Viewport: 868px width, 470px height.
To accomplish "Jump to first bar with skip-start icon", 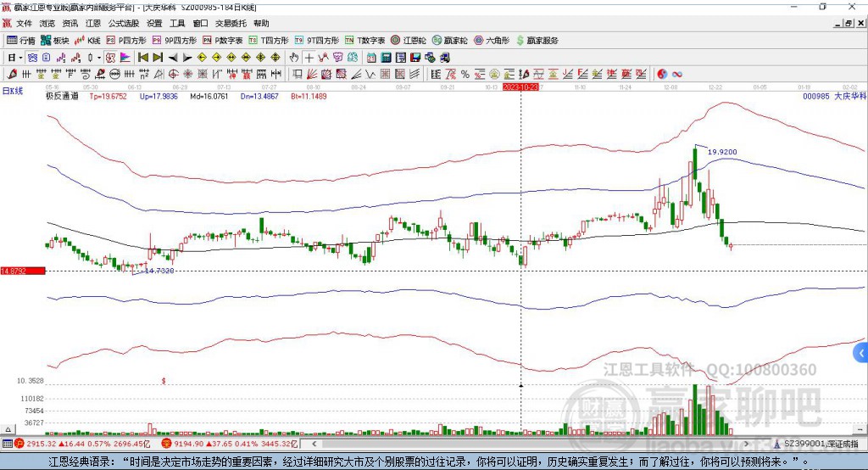I will pyautogui.click(x=142, y=58).
